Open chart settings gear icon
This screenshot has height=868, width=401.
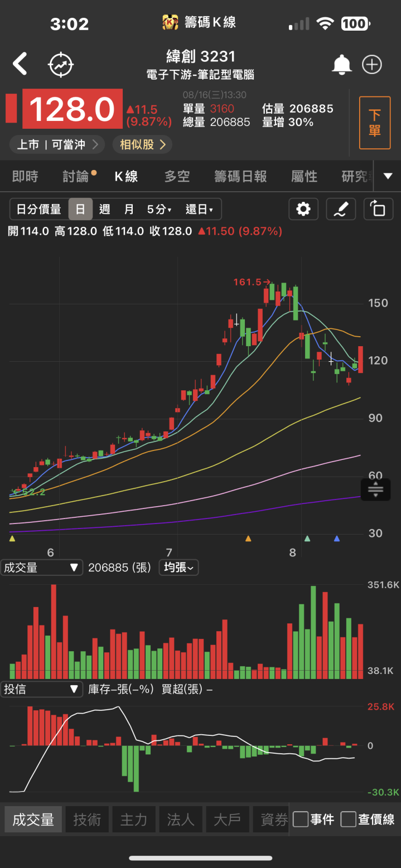click(x=303, y=209)
